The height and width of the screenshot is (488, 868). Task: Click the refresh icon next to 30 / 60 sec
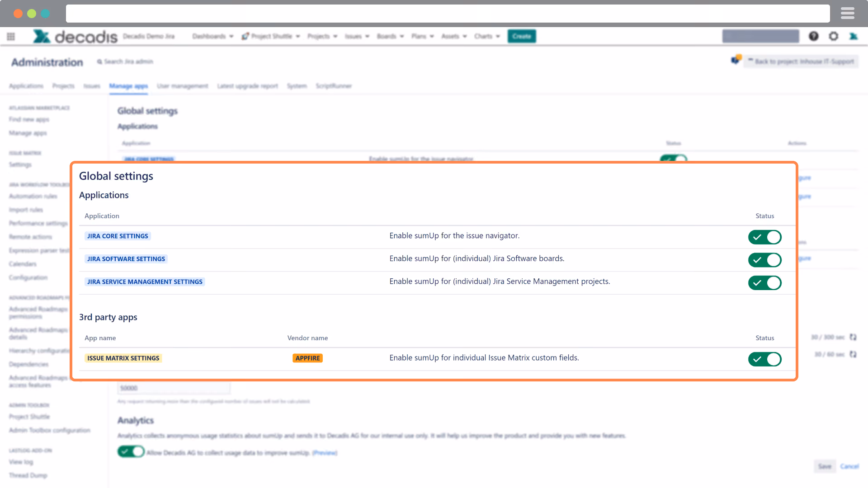click(x=853, y=354)
